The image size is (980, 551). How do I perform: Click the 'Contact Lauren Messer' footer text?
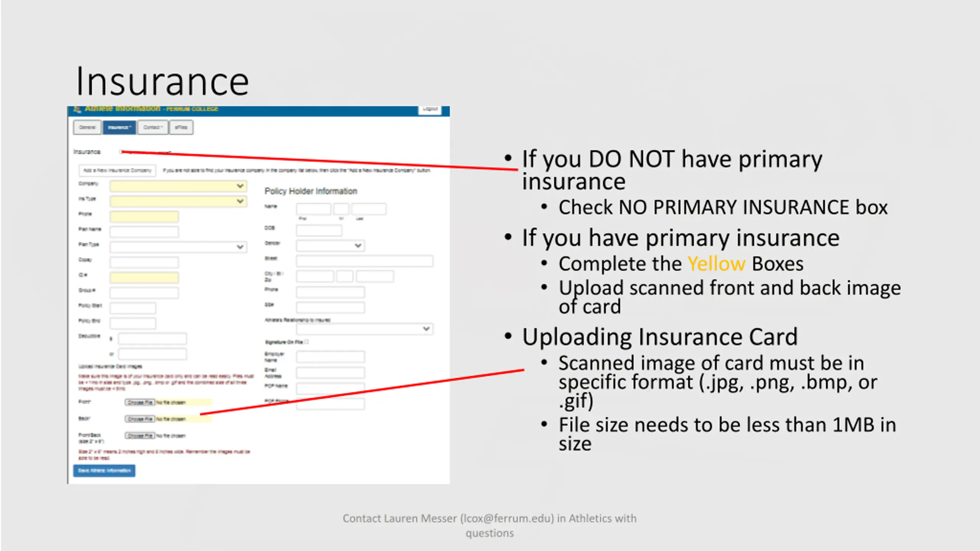coord(490,526)
